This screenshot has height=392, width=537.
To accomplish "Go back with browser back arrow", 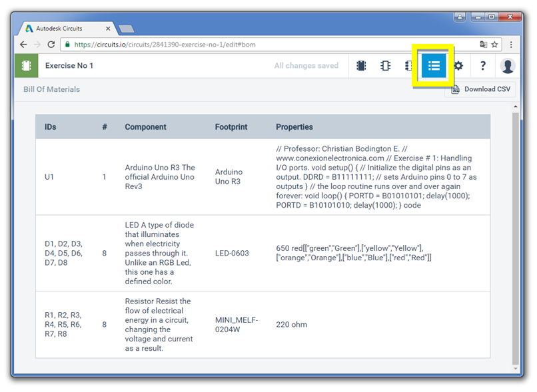I will 23,45.
